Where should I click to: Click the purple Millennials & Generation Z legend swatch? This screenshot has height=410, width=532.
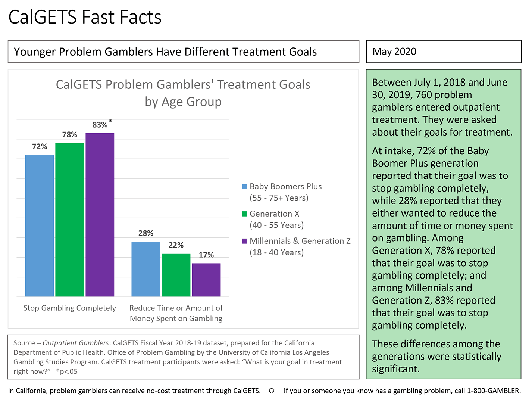[245, 241]
